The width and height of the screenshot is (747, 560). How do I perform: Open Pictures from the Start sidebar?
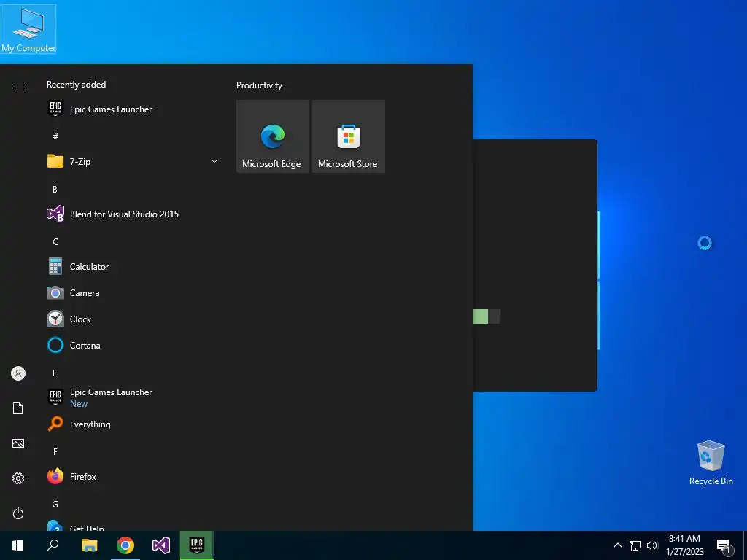coord(18,443)
